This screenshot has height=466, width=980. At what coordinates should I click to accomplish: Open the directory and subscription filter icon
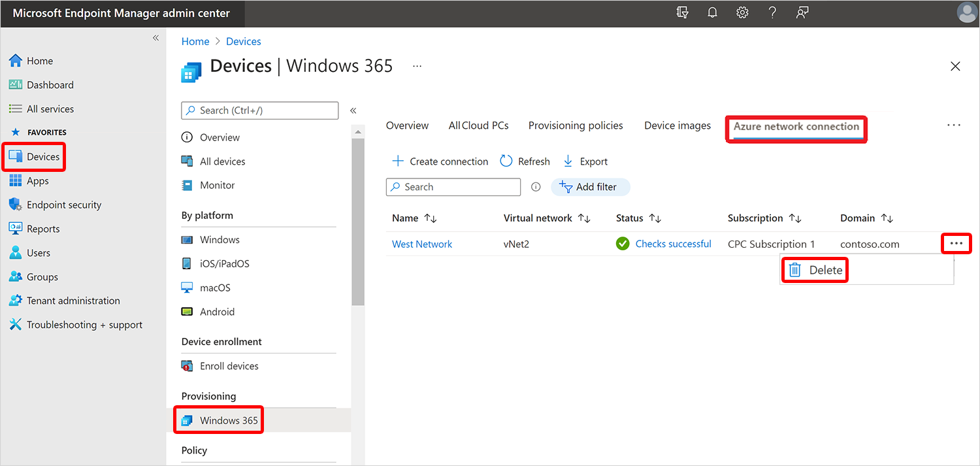(x=683, y=13)
